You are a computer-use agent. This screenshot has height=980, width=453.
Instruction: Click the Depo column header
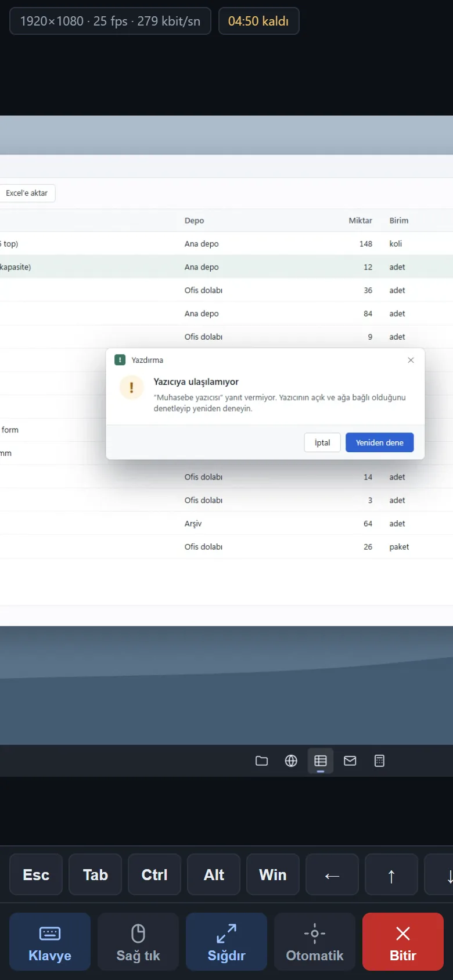pyautogui.click(x=194, y=221)
